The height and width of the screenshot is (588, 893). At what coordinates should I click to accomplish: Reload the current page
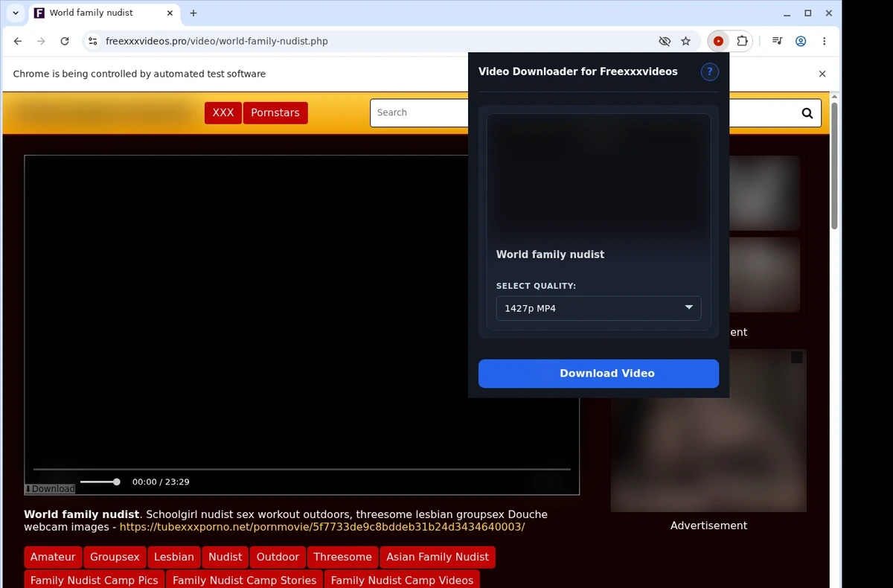pos(65,41)
